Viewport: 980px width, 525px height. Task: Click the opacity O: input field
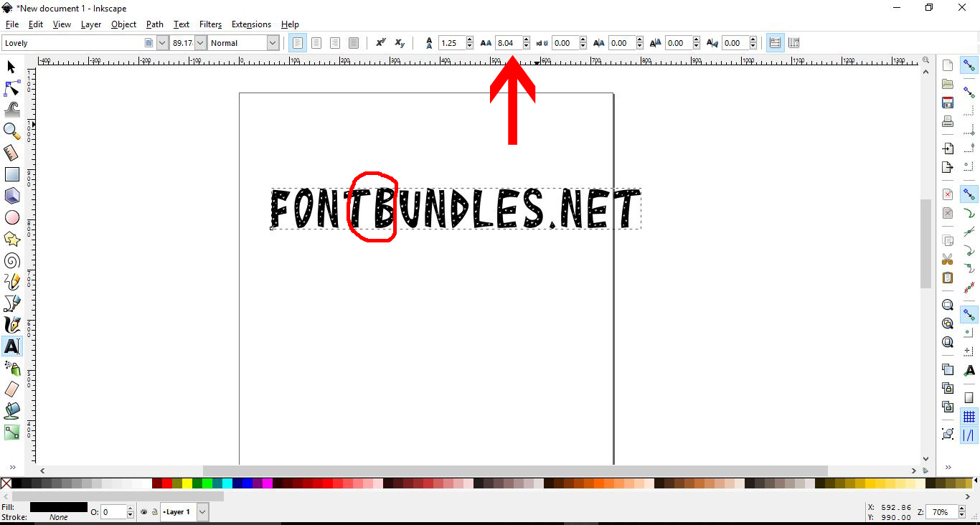[x=113, y=512]
